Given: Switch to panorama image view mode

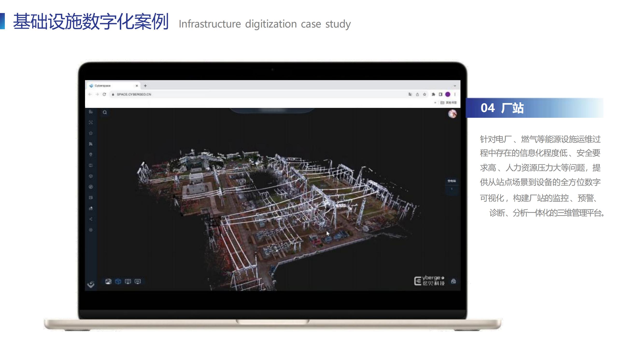Looking at the screenshot, I should point(108,282).
